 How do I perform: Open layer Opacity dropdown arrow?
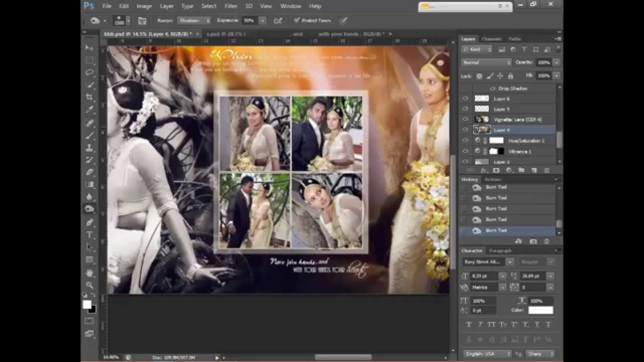click(556, 62)
